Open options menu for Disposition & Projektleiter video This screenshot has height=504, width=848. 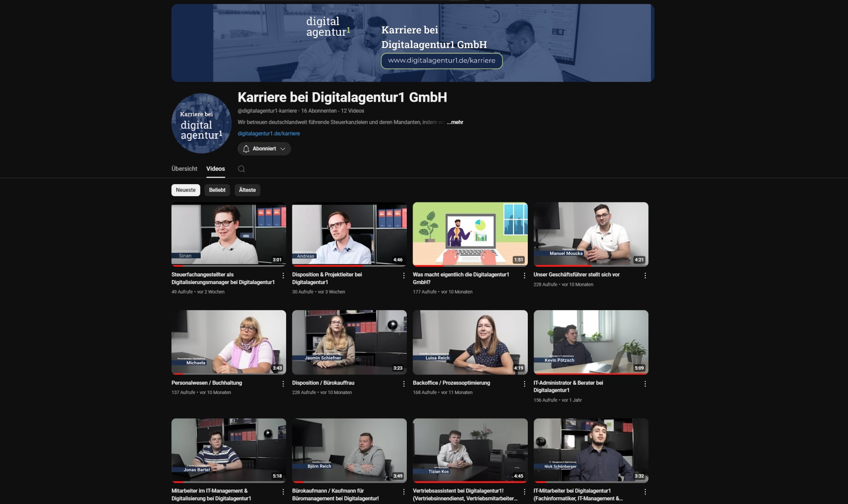click(x=404, y=276)
